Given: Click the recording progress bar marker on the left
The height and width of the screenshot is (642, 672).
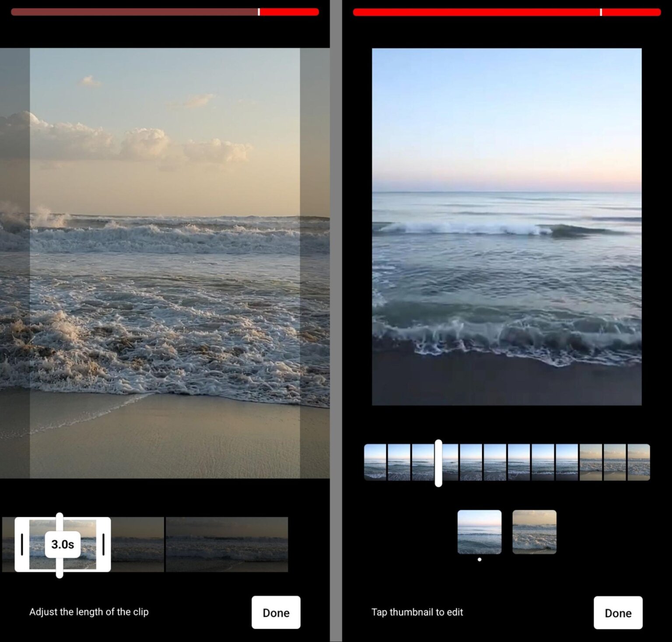Looking at the screenshot, I should pyautogui.click(x=259, y=12).
